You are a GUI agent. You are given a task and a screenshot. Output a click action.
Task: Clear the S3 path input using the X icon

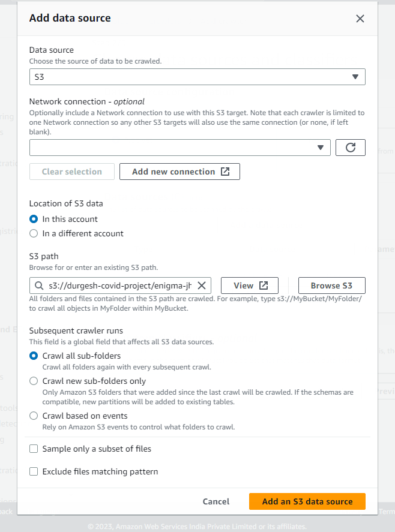(203, 285)
